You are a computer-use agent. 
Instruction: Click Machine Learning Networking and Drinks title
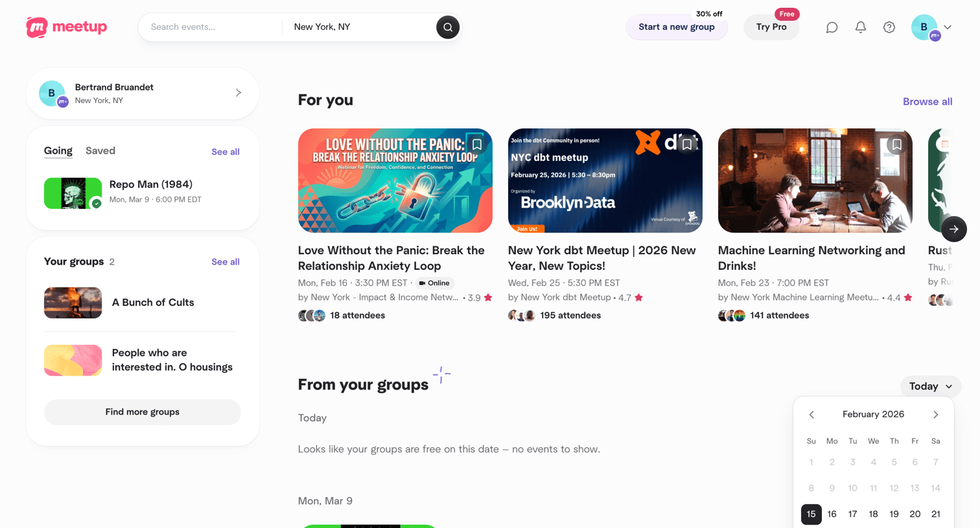[x=811, y=258]
